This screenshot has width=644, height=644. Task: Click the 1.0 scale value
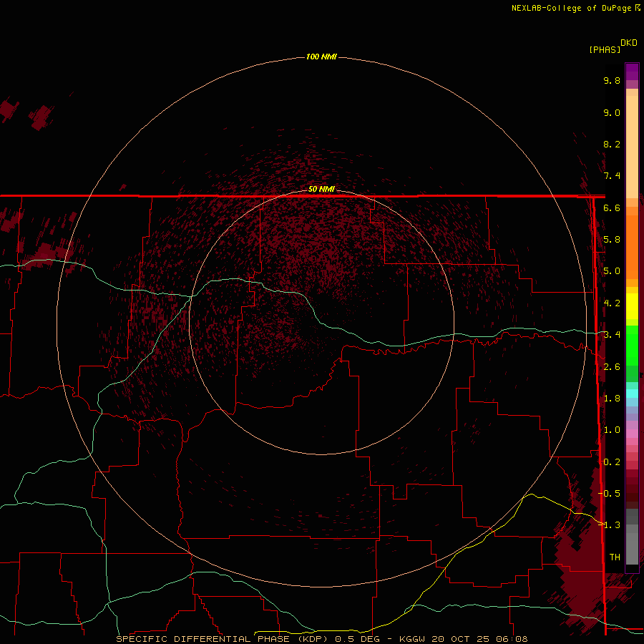pos(612,430)
